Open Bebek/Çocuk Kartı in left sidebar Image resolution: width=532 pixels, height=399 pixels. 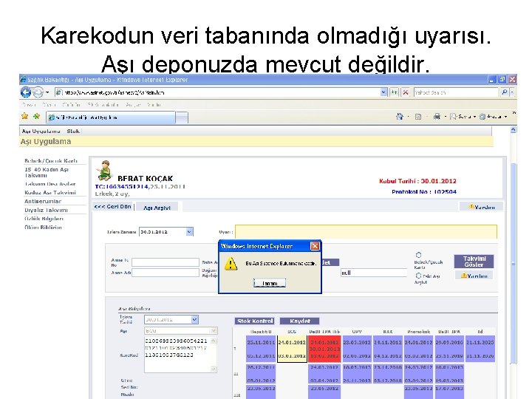[x=51, y=161]
